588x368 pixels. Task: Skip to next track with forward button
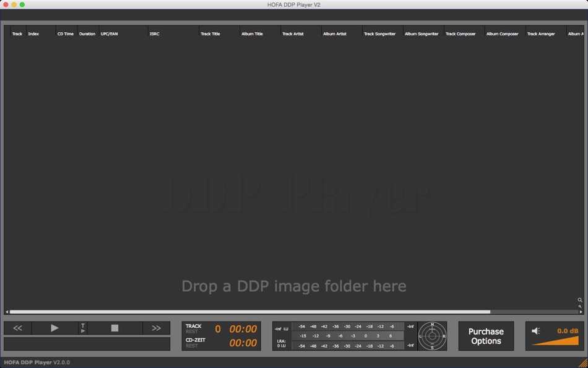(157, 328)
